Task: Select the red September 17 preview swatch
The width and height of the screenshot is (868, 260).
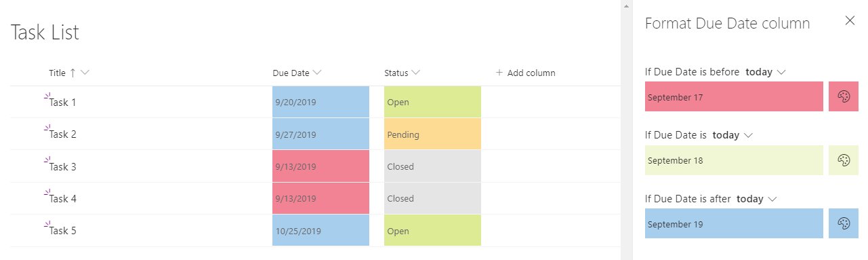Action: click(734, 96)
